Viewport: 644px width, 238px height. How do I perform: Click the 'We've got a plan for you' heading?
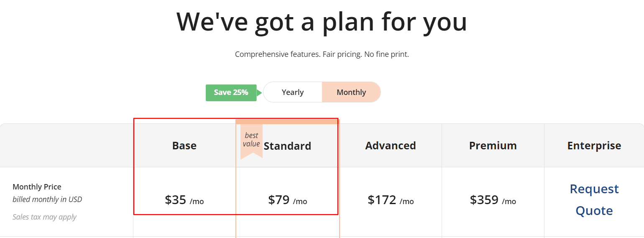point(322,21)
